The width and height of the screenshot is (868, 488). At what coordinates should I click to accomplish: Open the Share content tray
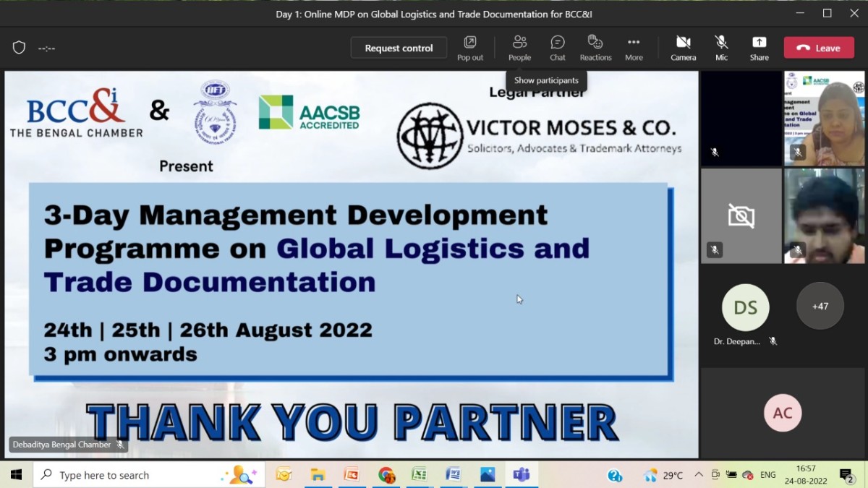click(x=759, y=48)
